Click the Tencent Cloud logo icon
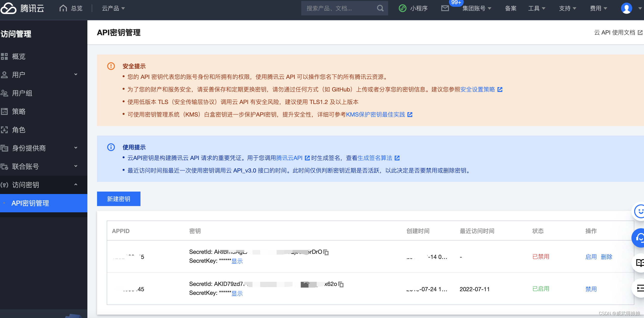Viewport: 644px width, 318px height. [8, 8]
